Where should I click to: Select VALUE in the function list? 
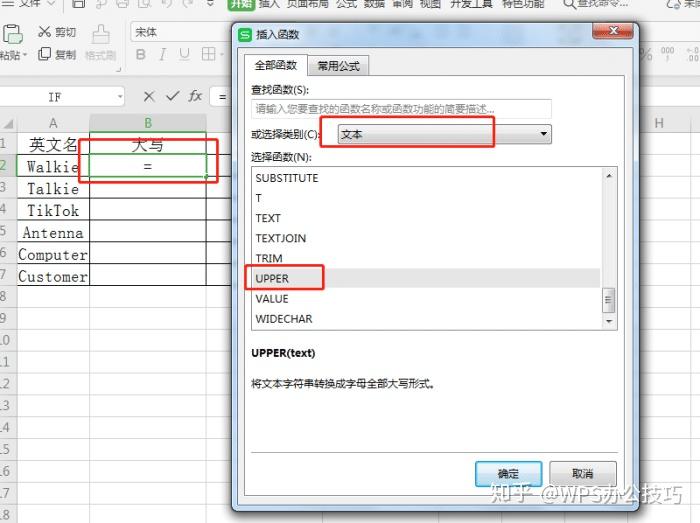coord(426,299)
